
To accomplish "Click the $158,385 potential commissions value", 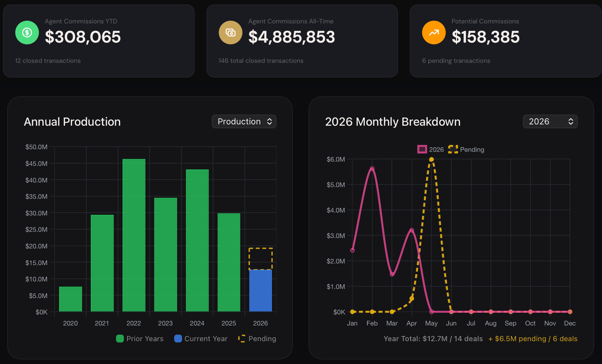I will 485,37.
